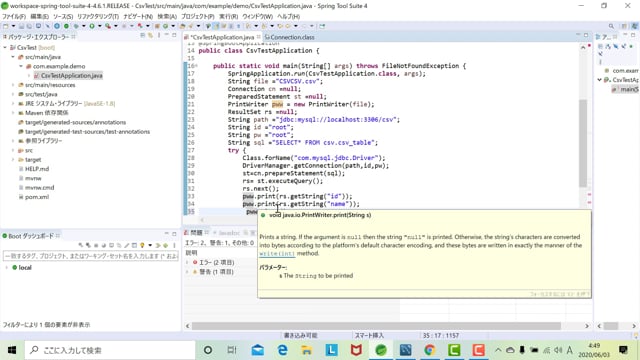This screenshot has width=640, height=360.
Task: Select the CsvTestApplication.java editor tab
Action: point(222,37)
